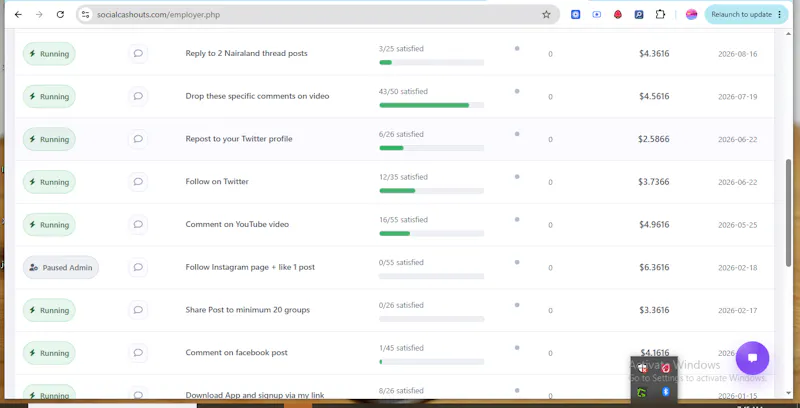This screenshot has height=408, width=800.
Task: Click gray status dot in Nairaland row
Action: pyautogui.click(x=517, y=48)
